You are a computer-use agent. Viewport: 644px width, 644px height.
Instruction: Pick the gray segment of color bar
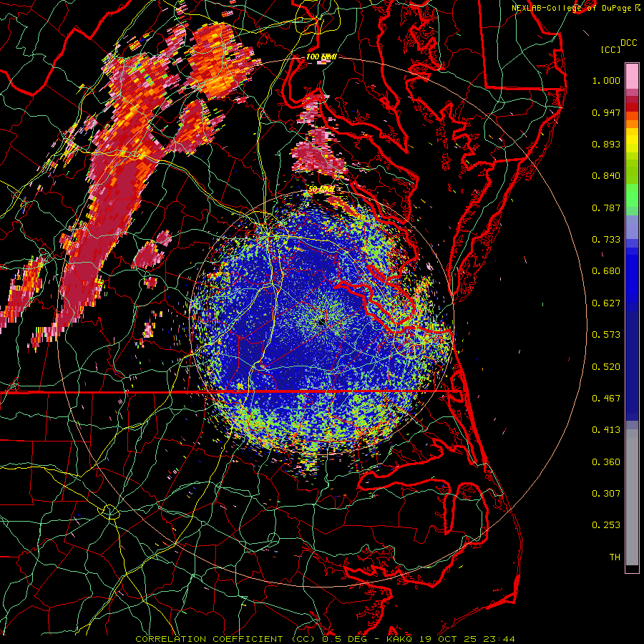click(x=632, y=497)
